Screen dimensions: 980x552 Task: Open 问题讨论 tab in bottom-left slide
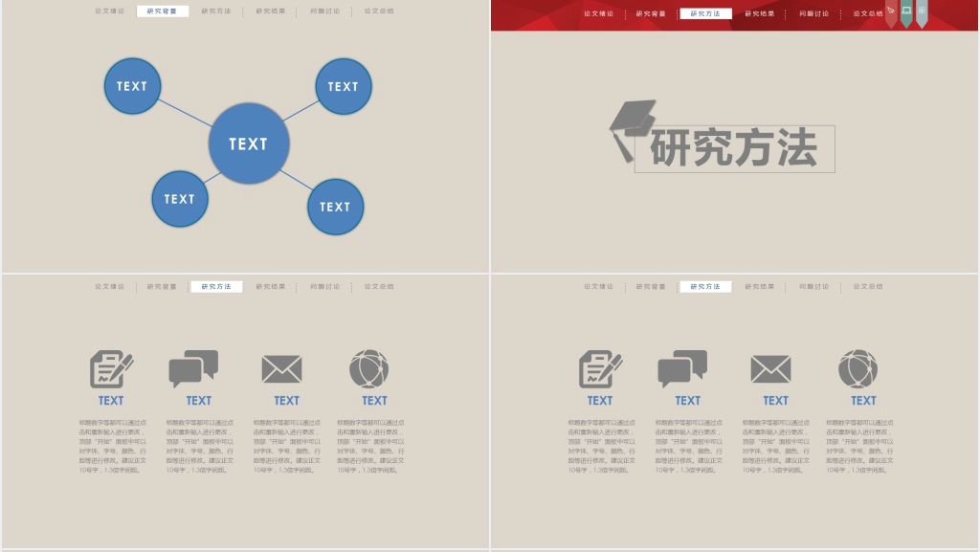(x=324, y=287)
